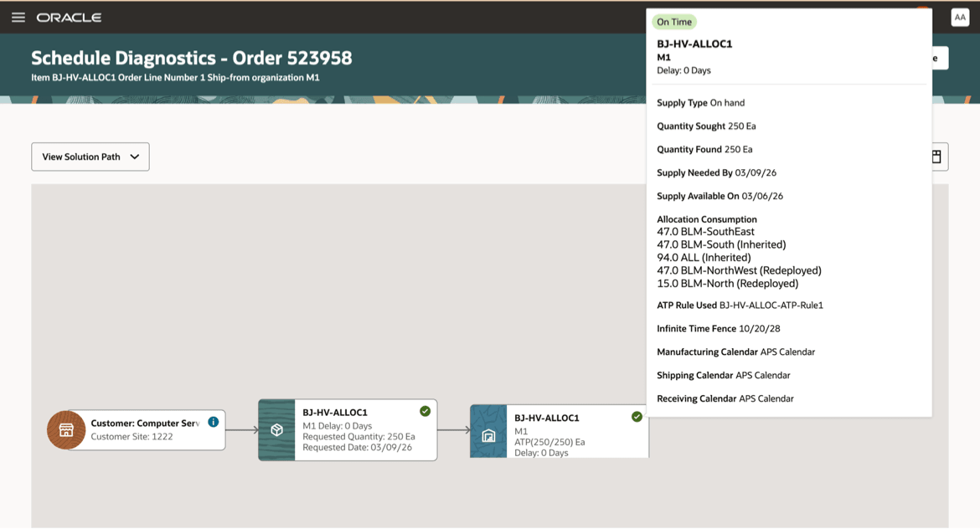Click Infinite Time Fence 10/20/28 text
Screen dimensions: 980x529
point(718,328)
